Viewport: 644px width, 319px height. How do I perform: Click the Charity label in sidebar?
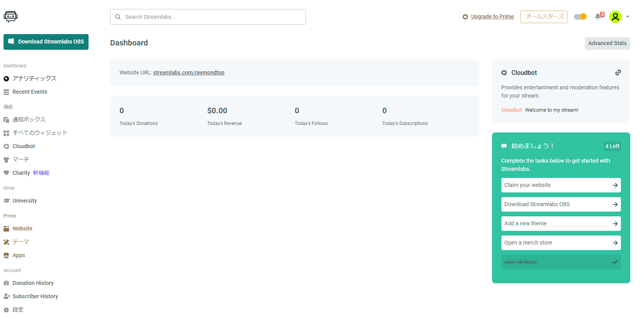(x=21, y=173)
